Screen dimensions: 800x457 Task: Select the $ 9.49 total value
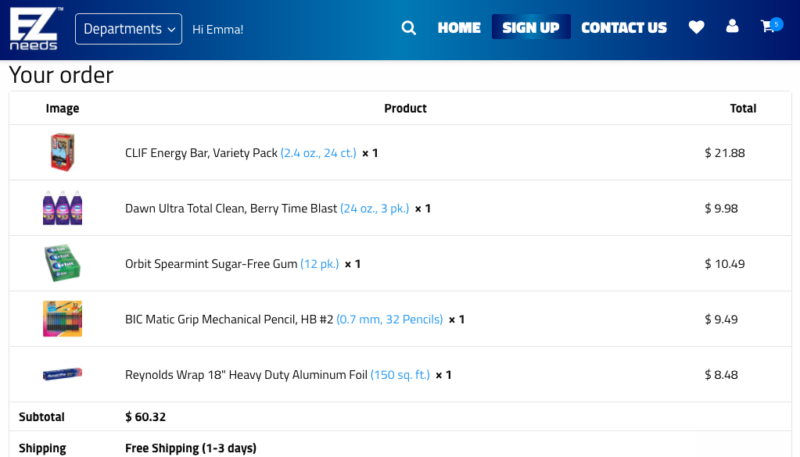click(721, 320)
